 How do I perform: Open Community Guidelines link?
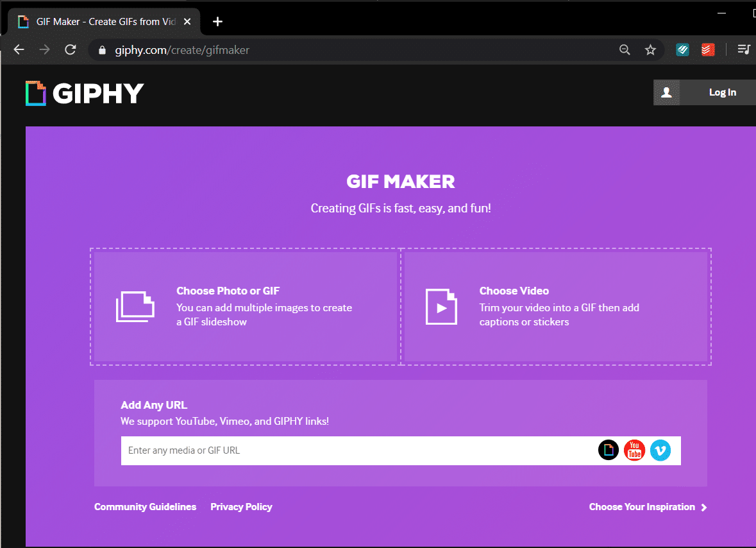click(145, 507)
